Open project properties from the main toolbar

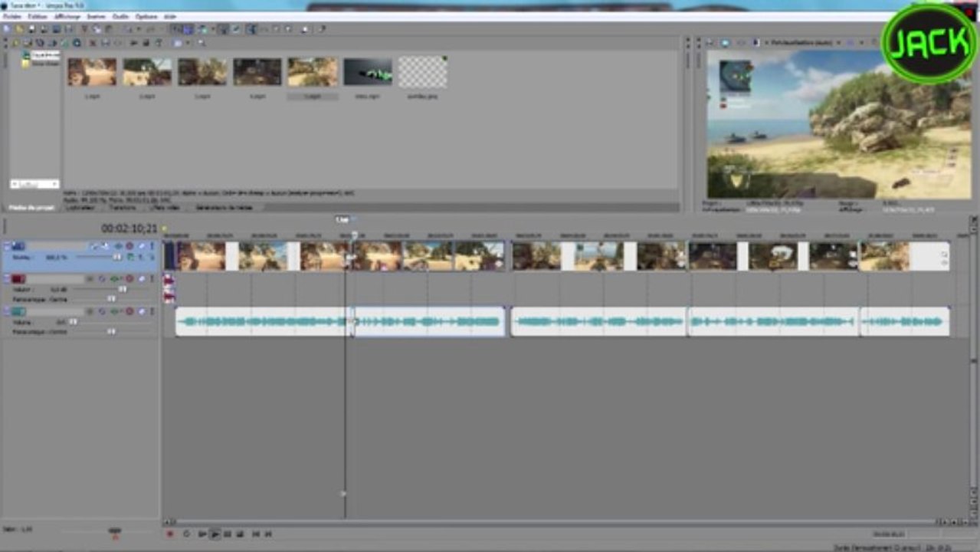click(x=68, y=28)
